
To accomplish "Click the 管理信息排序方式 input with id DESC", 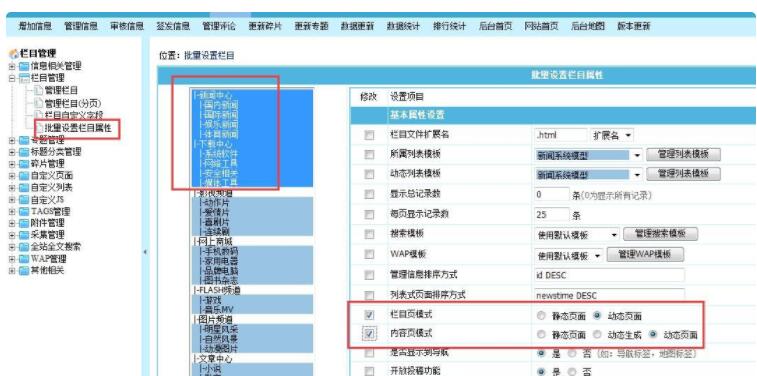I will pos(610,275).
